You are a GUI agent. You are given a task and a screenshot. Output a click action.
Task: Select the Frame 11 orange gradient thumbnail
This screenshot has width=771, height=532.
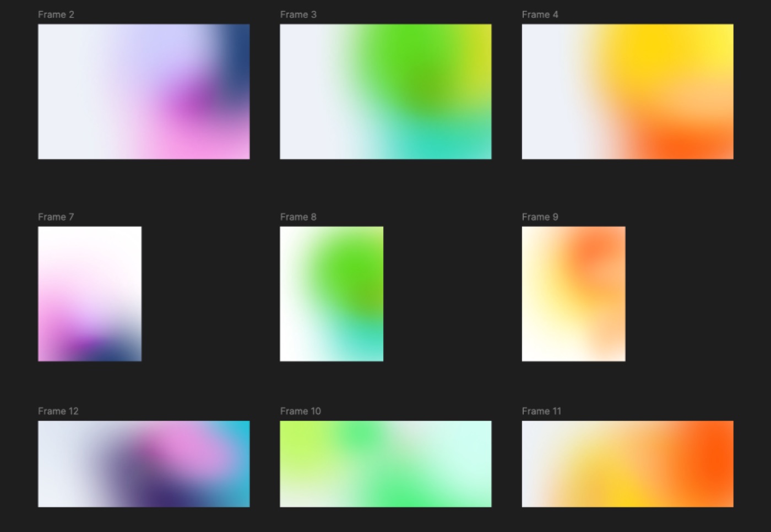tap(627, 464)
